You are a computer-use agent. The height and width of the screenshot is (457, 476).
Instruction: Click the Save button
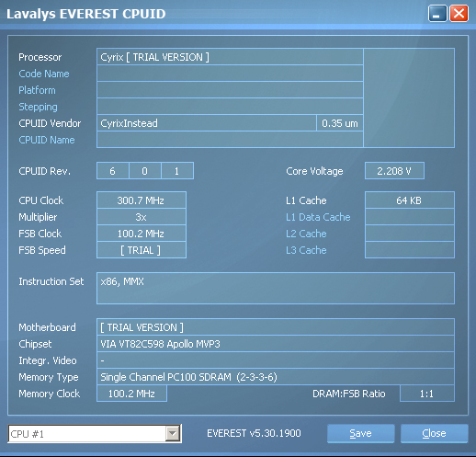360,433
